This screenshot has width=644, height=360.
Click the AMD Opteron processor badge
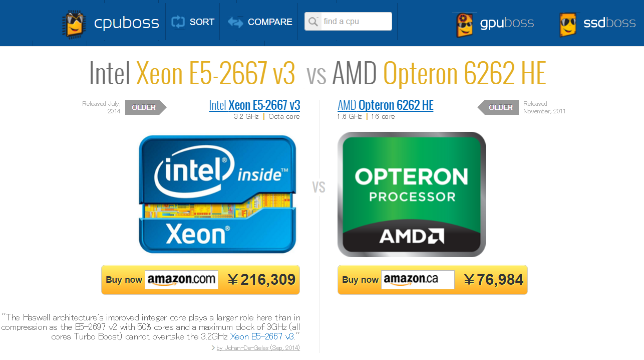tap(411, 194)
